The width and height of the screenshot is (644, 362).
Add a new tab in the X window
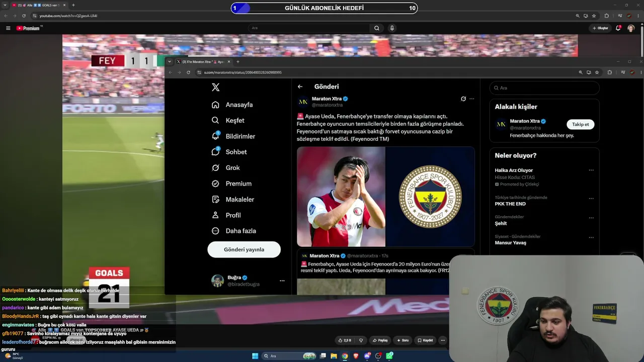click(237, 62)
